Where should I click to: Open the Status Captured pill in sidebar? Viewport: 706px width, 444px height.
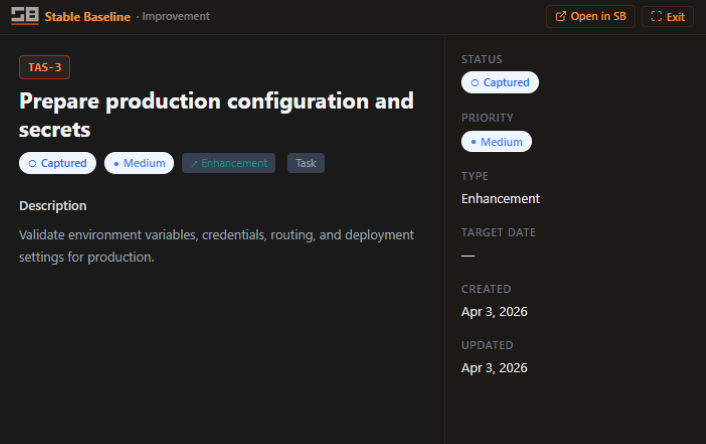(x=499, y=83)
